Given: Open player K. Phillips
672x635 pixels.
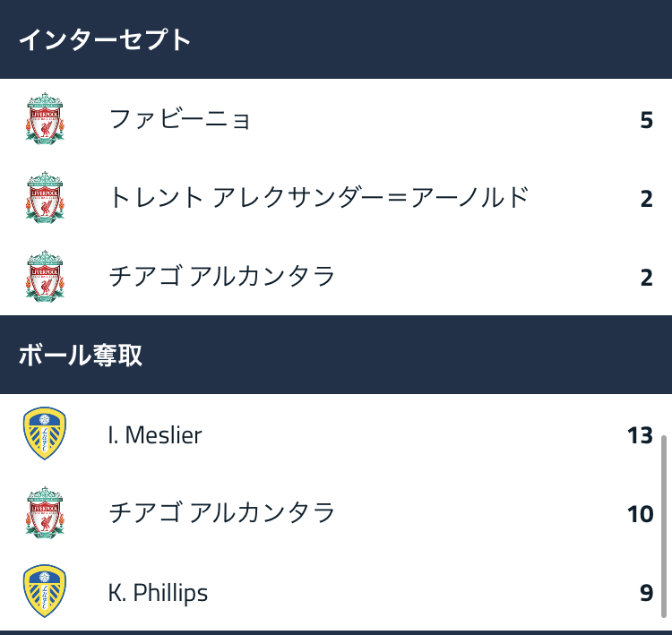Looking at the screenshot, I should (x=158, y=592).
